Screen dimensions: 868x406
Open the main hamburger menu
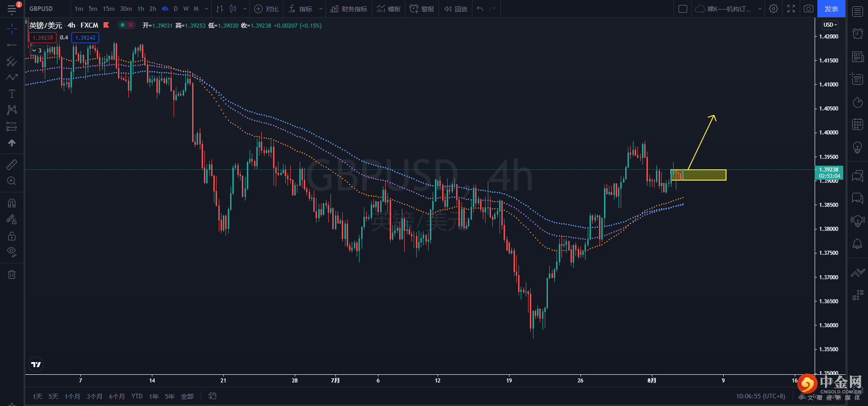(x=12, y=9)
